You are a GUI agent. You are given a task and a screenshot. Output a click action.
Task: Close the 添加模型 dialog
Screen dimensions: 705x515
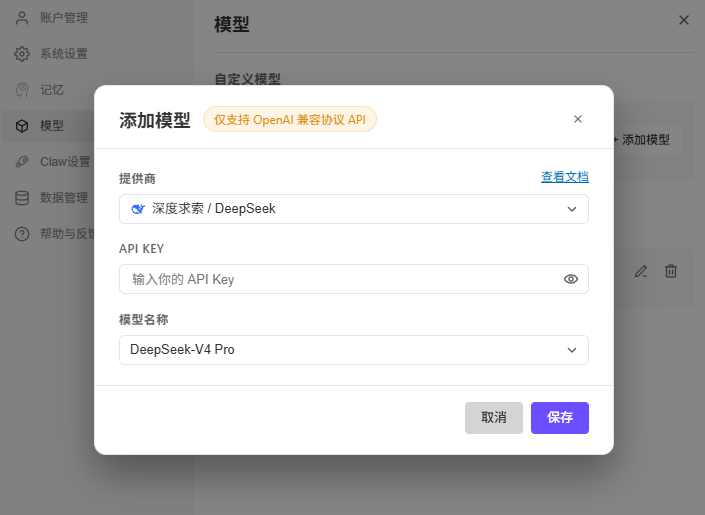pos(578,119)
